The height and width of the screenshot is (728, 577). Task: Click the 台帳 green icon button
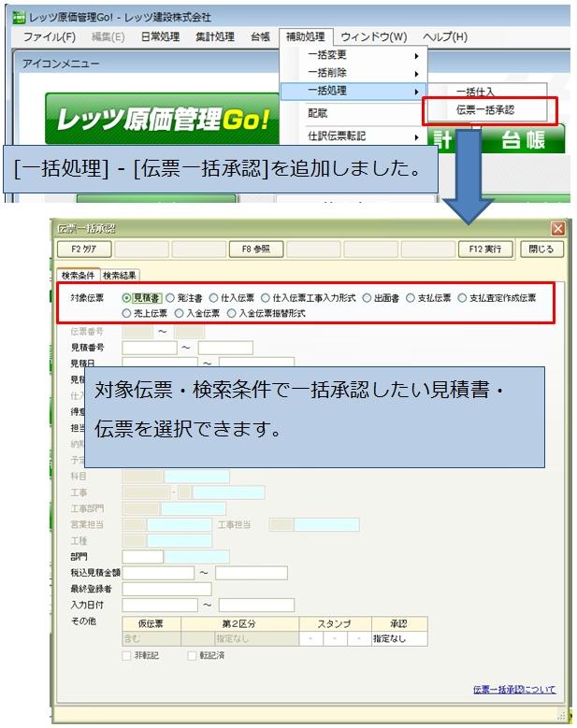click(x=523, y=138)
